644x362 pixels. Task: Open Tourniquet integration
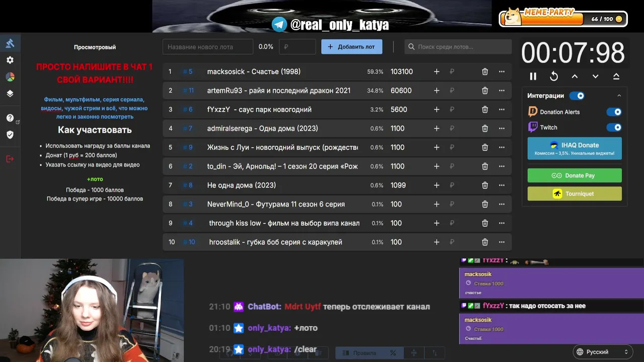click(575, 194)
